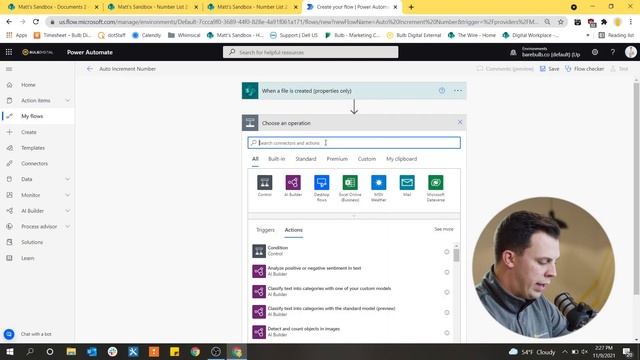Select the MSN Weather connector icon

(379, 182)
